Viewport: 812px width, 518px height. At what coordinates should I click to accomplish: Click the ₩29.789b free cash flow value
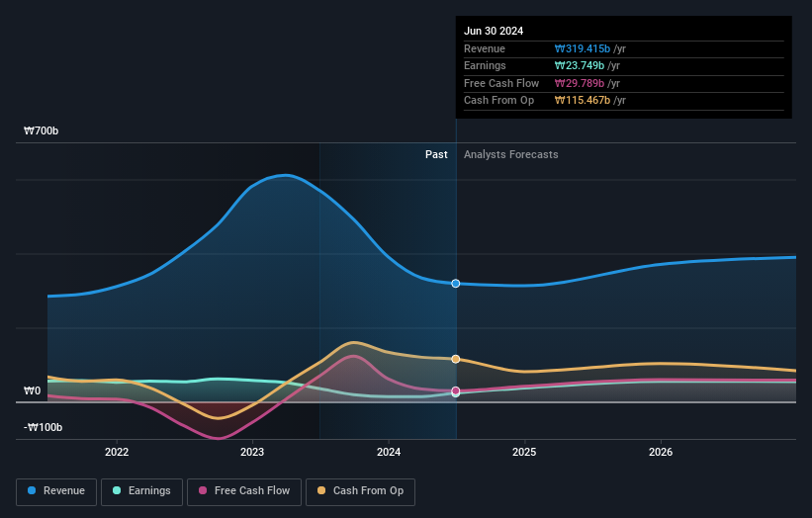(579, 83)
